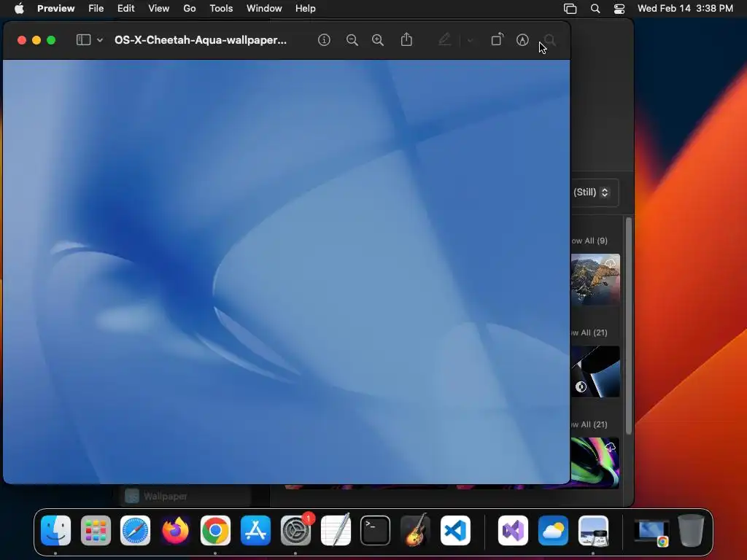Toggle the Preview sidebar view button
Image resolution: width=747 pixels, height=560 pixels.
[x=83, y=40]
